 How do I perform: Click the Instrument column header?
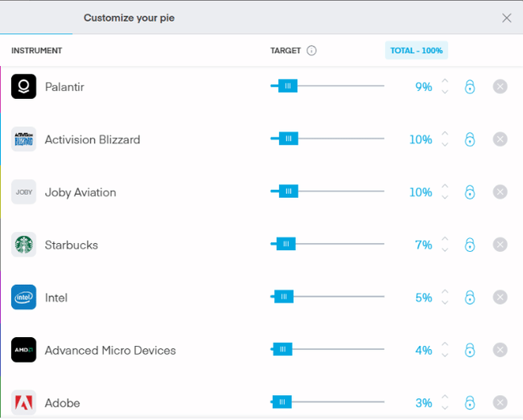(37, 51)
